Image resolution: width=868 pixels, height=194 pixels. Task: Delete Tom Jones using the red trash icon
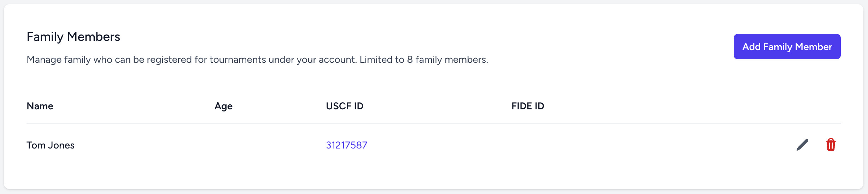[831, 145]
